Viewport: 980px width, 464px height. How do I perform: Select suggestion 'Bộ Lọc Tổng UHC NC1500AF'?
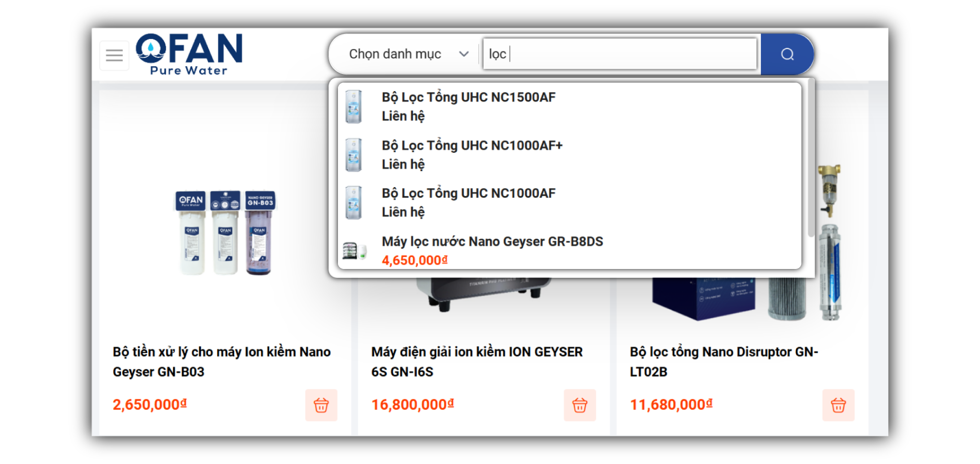(x=468, y=97)
